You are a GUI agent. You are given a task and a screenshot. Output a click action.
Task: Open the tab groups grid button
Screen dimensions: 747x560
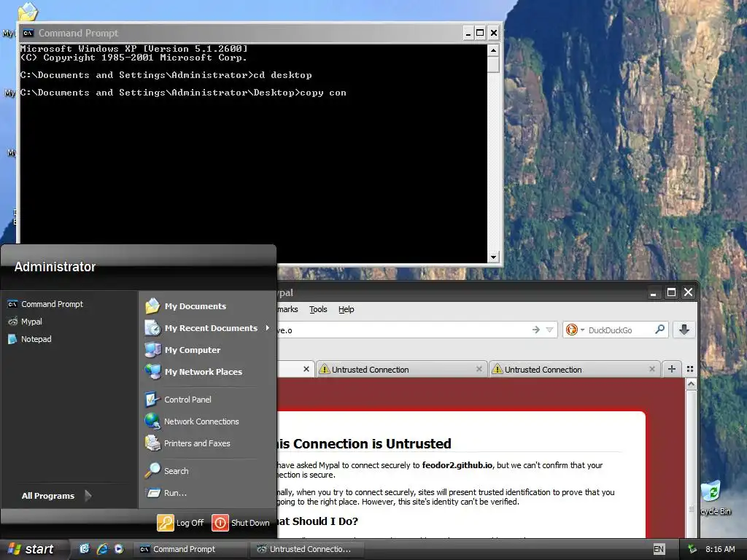[x=690, y=369]
